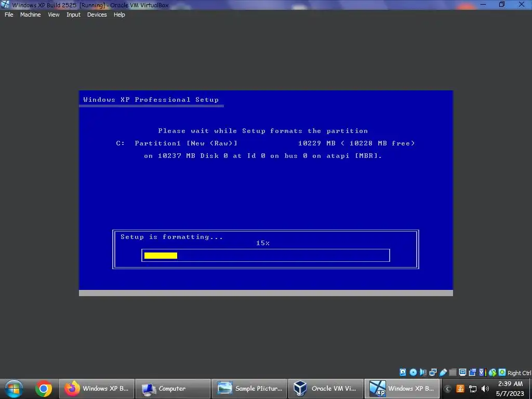Click the network adapter status icon
Image resolution: width=532 pixels, height=399 pixels.
pos(433,372)
